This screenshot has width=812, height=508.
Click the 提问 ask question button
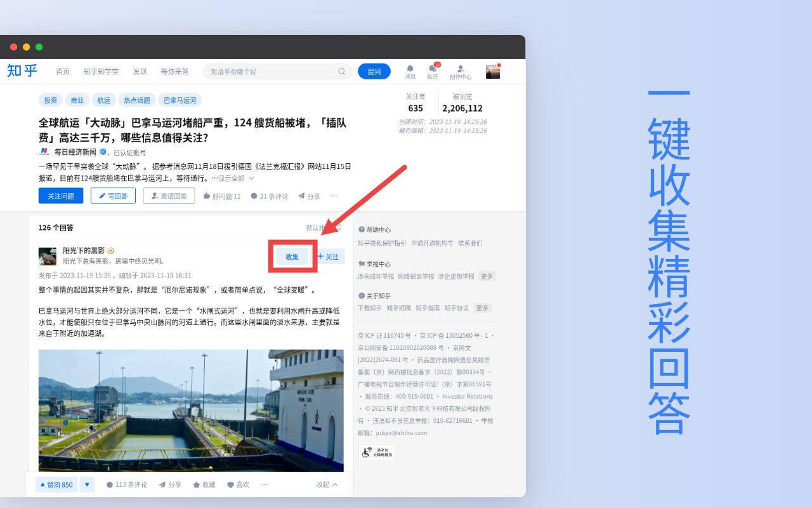click(x=374, y=71)
